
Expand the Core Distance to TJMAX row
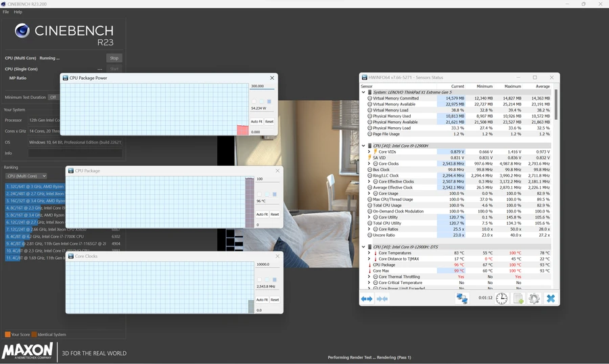tap(369, 258)
